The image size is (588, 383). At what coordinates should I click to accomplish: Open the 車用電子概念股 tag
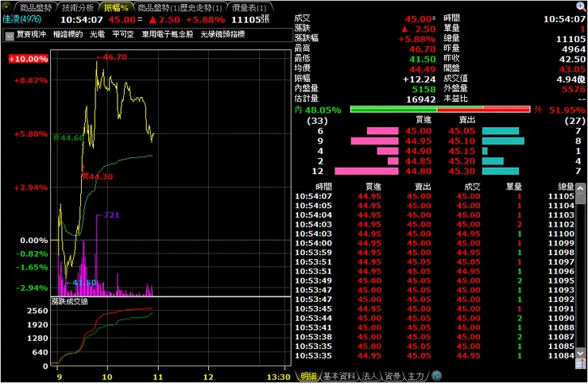pyautogui.click(x=167, y=34)
